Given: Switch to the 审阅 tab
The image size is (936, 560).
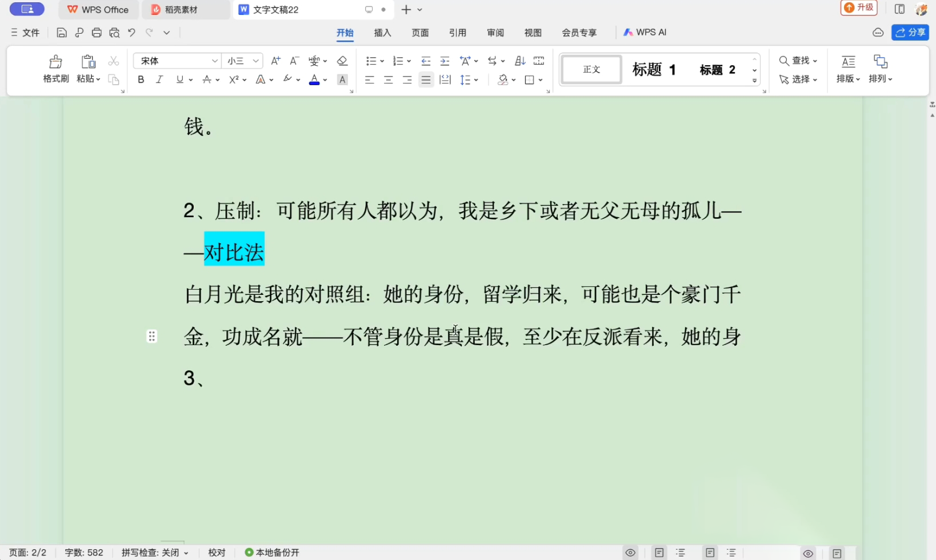Looking at the screenshot, I should (x=495, y=33).
